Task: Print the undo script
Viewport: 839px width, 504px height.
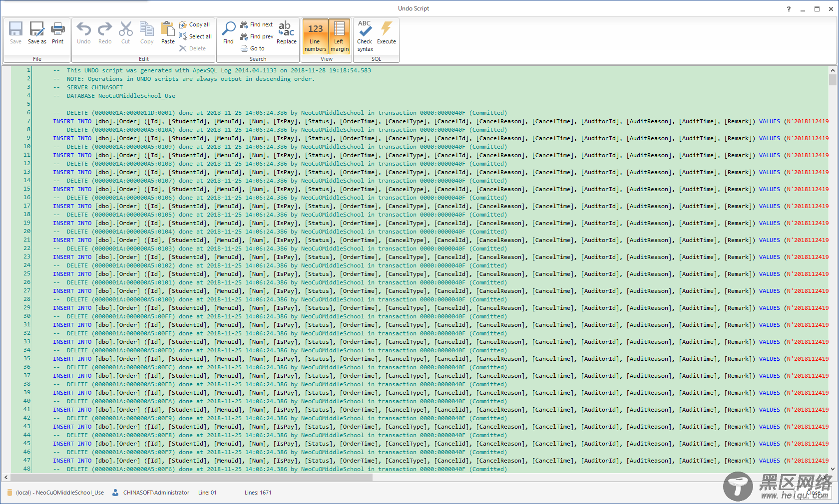Action: pos(58,33)
